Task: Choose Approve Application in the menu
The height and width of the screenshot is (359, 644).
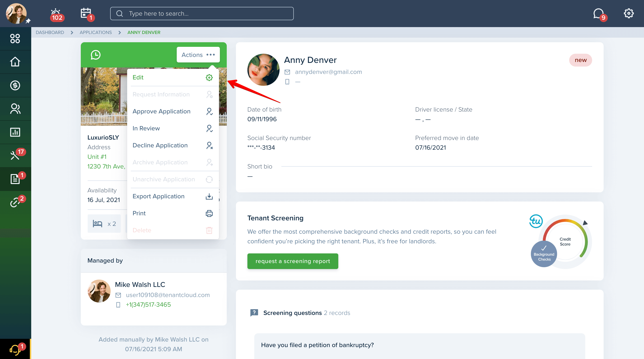Action: tap(173, 112)
